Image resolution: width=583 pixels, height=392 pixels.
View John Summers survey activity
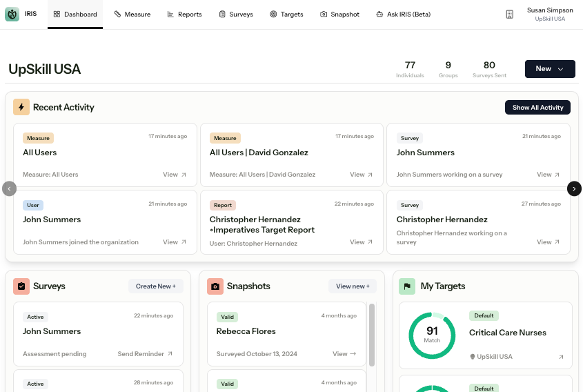(x=548, y=175)
